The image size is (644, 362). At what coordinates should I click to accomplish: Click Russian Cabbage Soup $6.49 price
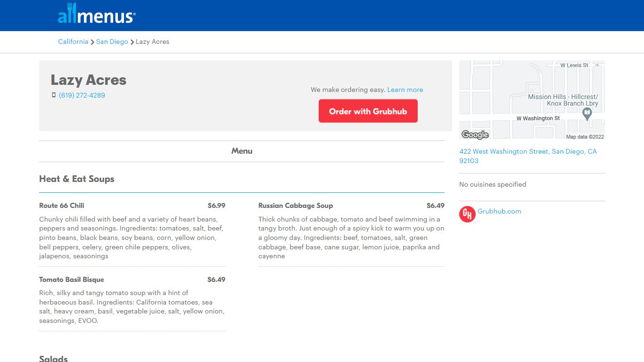coord(436,206)
